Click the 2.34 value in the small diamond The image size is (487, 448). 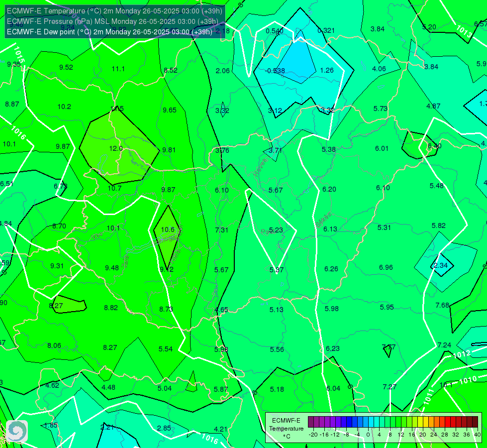tap(440, 265)
